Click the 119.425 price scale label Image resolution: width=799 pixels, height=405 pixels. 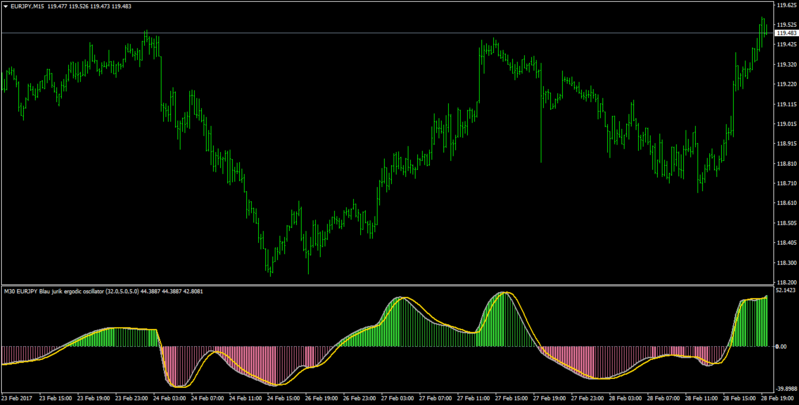787,44
